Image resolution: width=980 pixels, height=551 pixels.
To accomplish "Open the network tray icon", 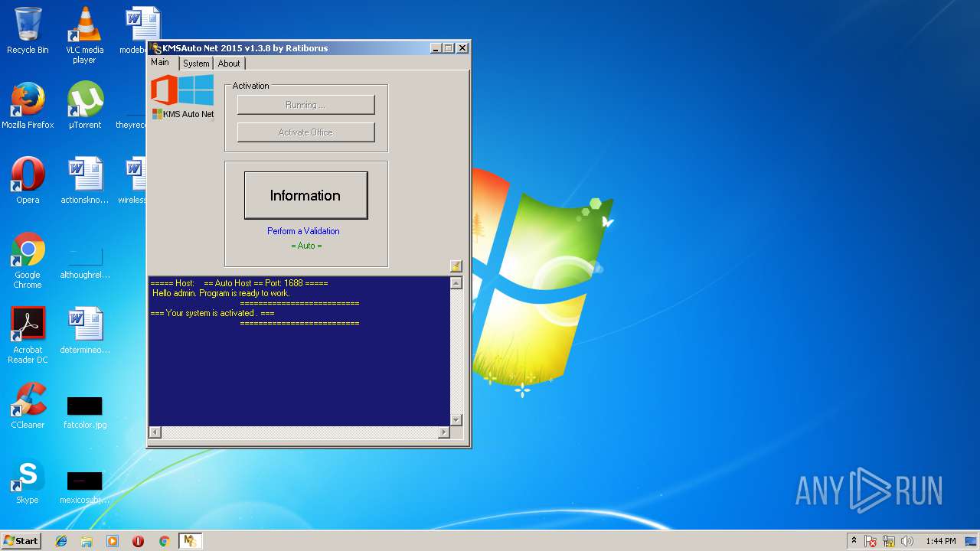I will (x=889, y=541).
